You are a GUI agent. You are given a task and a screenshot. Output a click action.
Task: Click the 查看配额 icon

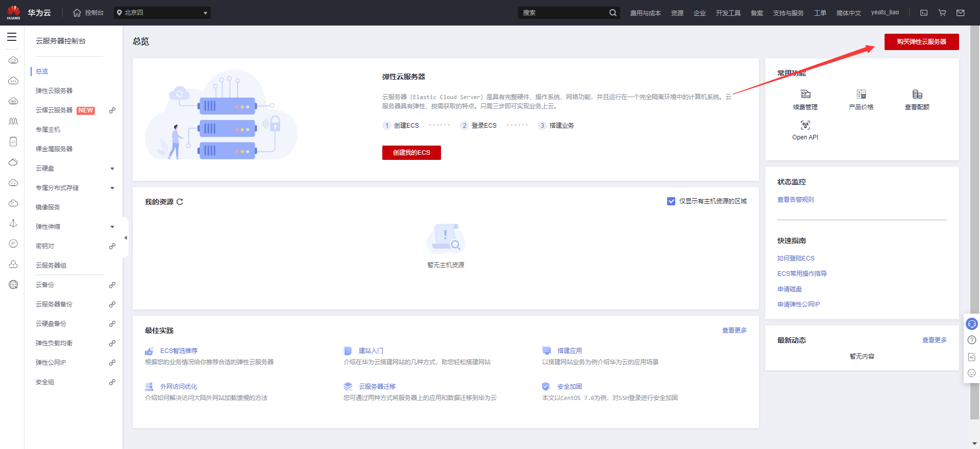917,94
